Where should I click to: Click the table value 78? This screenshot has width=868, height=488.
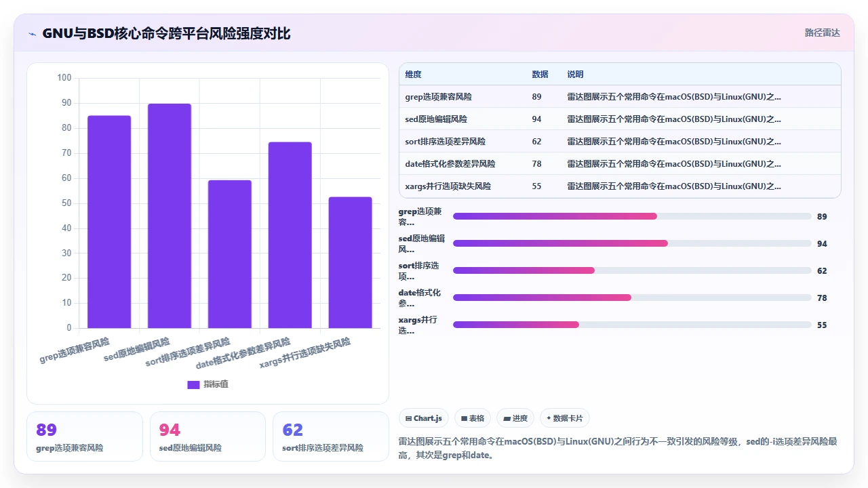click(537, 164)
